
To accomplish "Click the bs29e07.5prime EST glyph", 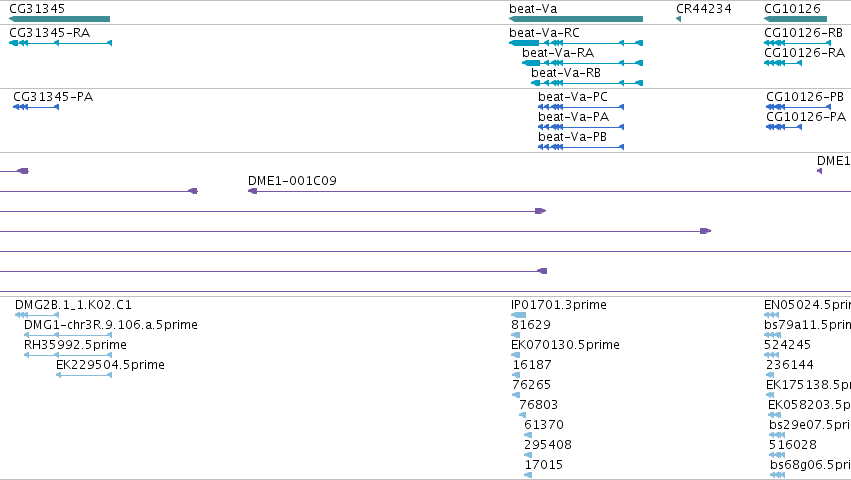I will (777, 435).
